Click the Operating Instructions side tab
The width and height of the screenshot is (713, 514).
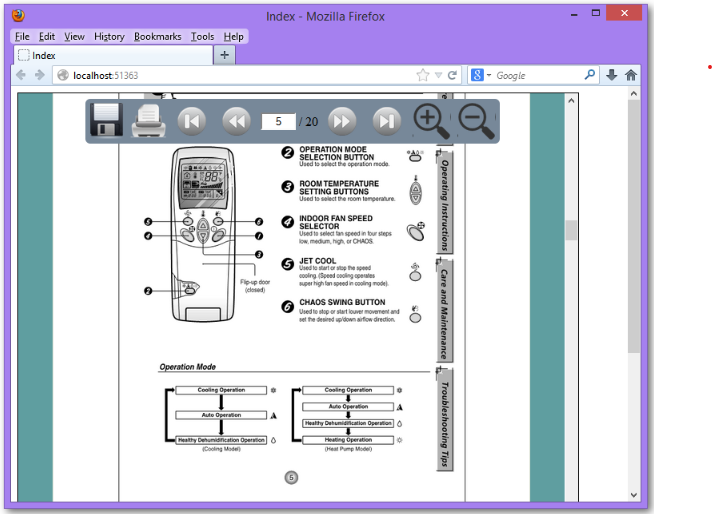[445, 203]
